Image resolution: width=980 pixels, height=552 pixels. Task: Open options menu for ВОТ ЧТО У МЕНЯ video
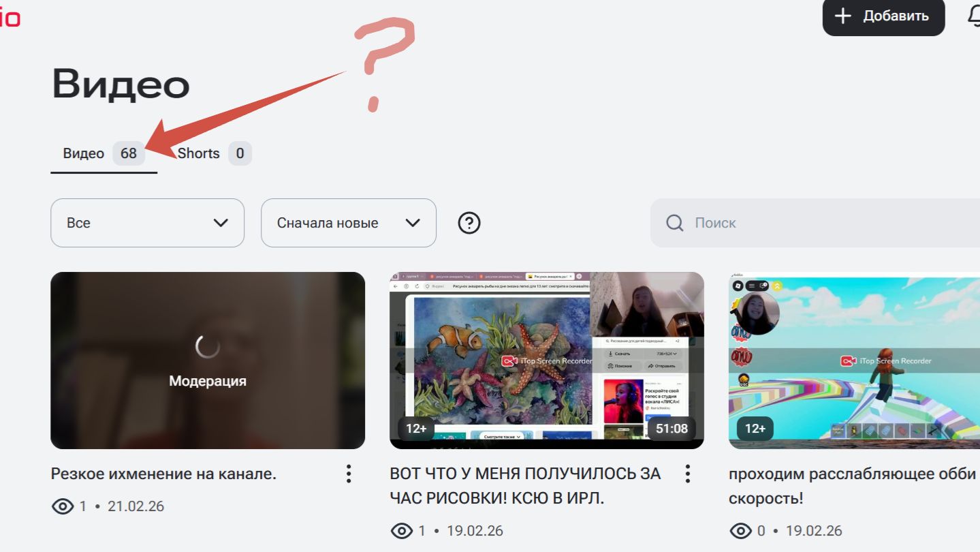(x=688, y=474)
